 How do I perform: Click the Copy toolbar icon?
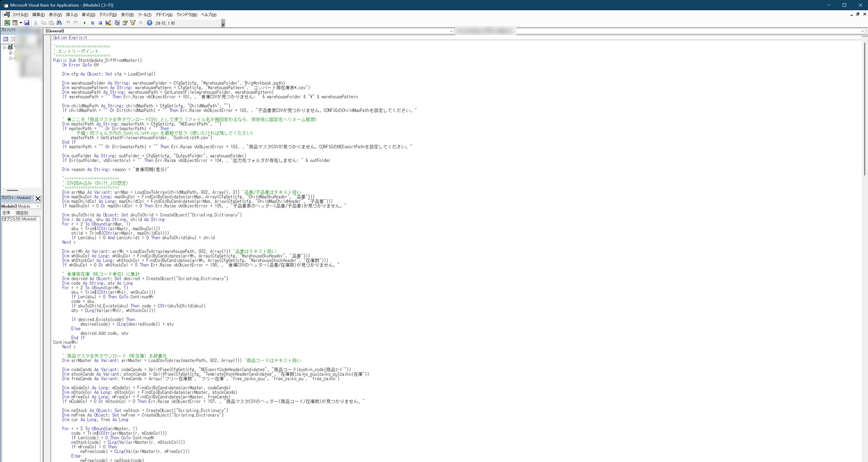[43, 23]
